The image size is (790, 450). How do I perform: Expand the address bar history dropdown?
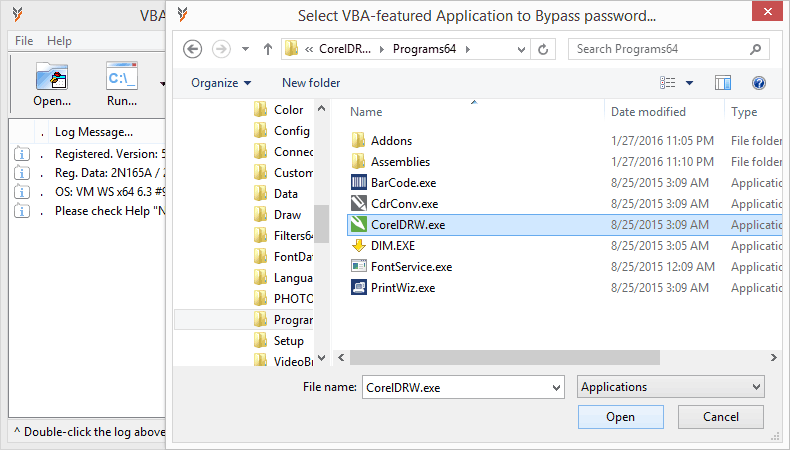pyautogui.click(x=521, y=49)
